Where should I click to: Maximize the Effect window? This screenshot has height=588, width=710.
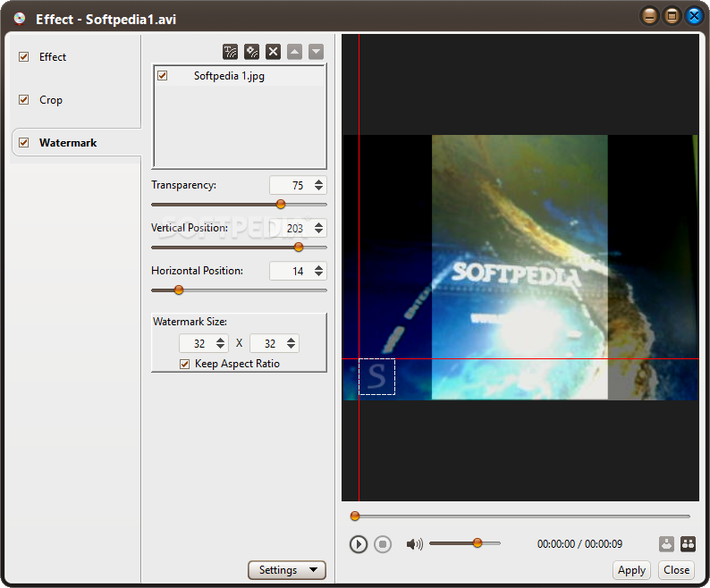[672, 17]
